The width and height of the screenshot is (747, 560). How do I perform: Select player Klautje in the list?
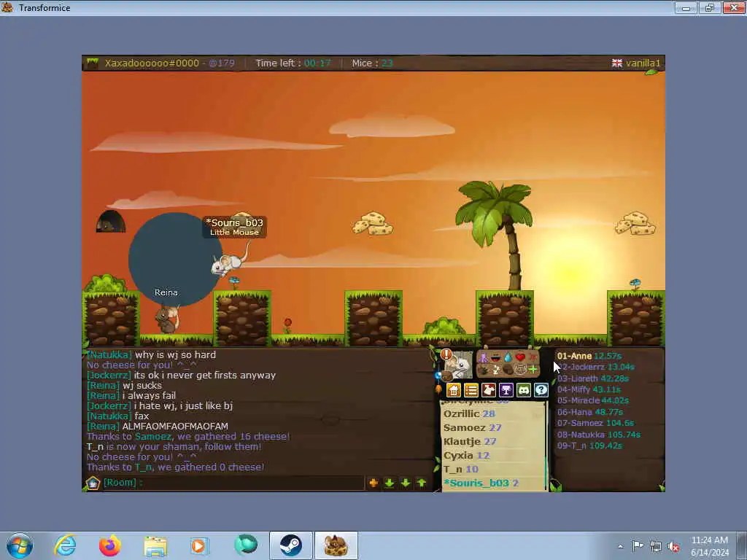[470, 441]
